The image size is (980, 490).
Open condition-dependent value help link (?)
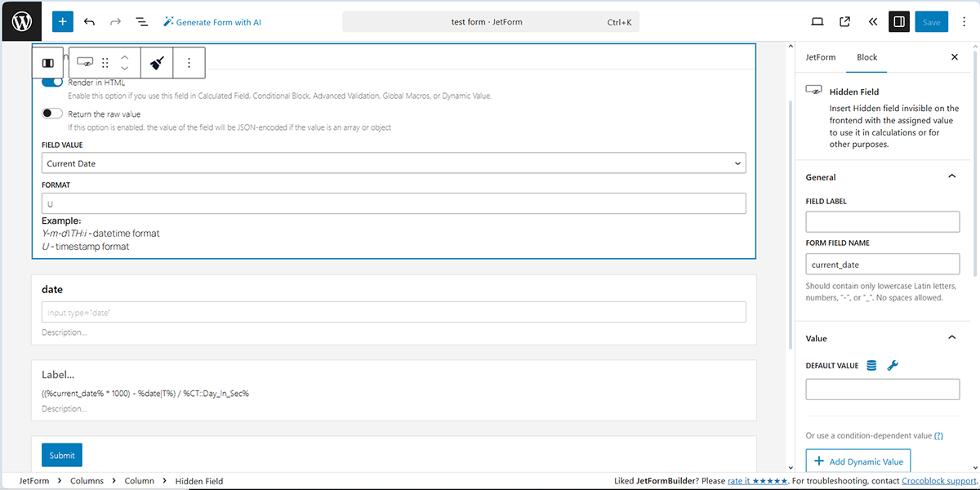(938, 435)
